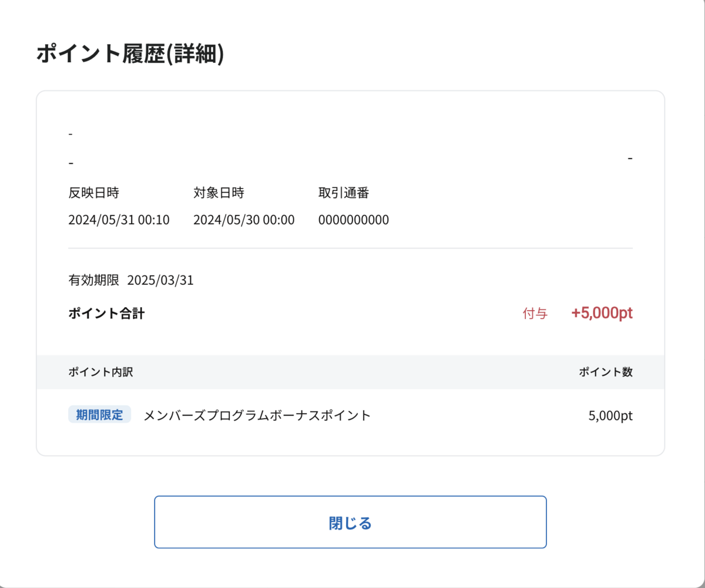Click the ポイント履歴(詳細) heading
705x588 pixels.
point(130,53)
